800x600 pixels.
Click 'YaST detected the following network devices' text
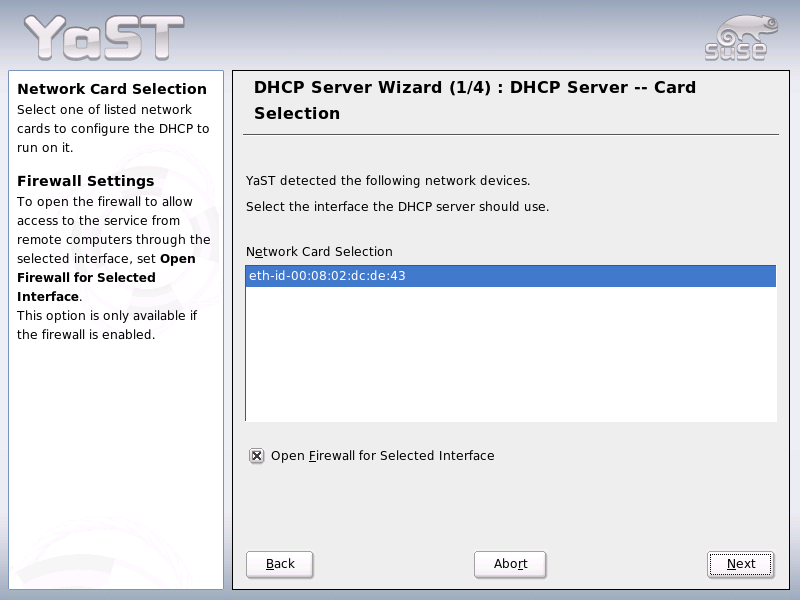388,181
